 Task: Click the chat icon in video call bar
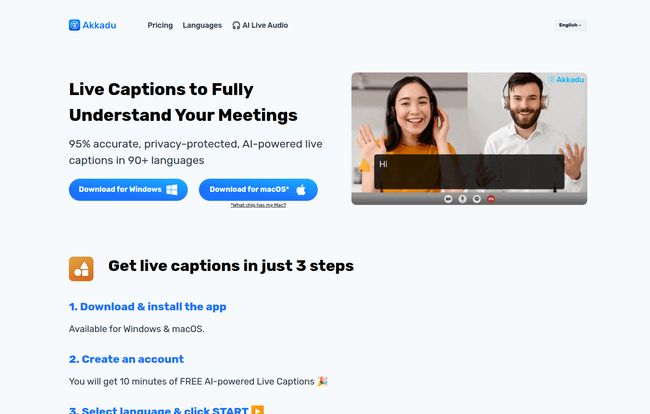click(477, 199)
